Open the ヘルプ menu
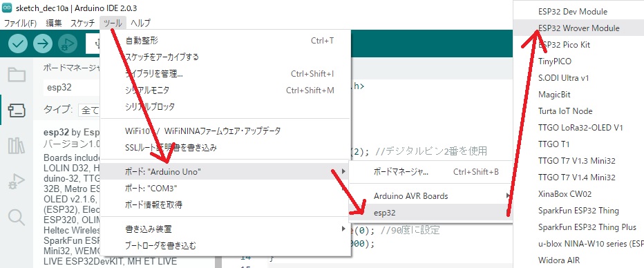 (140, 23)
